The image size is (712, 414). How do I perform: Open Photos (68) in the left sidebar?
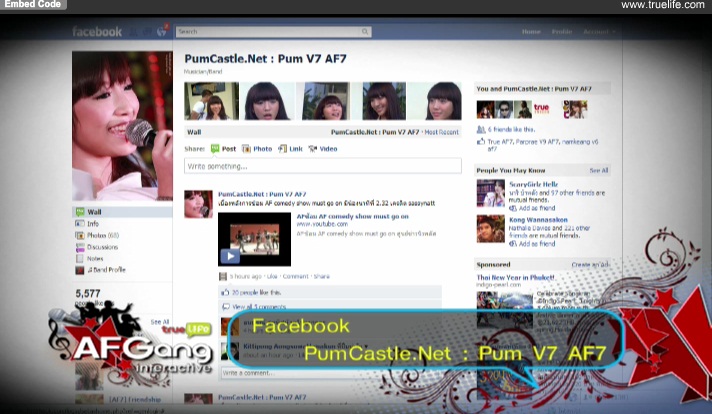(x=103, y=235)
